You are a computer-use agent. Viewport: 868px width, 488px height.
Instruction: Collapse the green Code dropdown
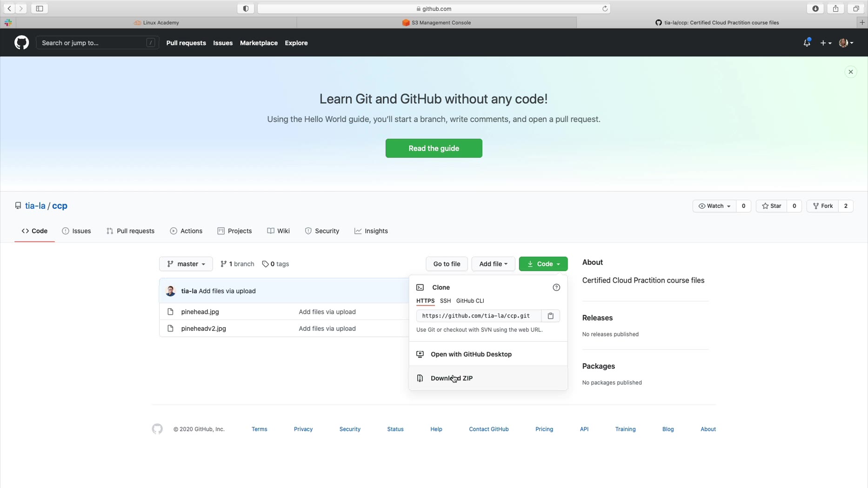point(543,264)
